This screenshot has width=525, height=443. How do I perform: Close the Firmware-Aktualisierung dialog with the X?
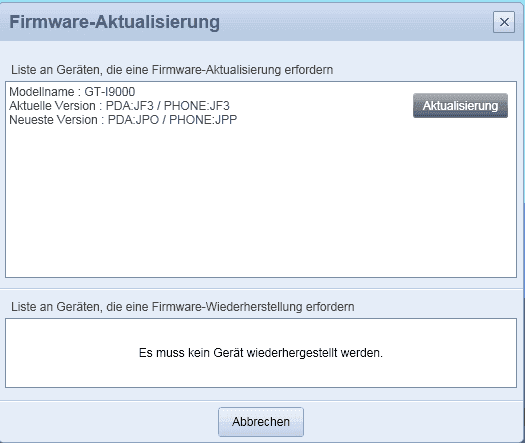504,22
